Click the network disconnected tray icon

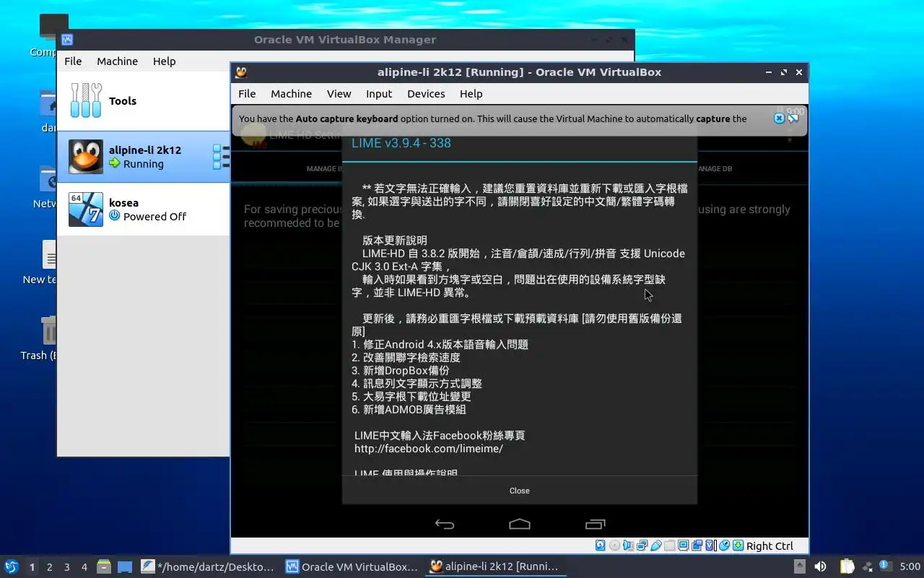[x=867, y=567]
